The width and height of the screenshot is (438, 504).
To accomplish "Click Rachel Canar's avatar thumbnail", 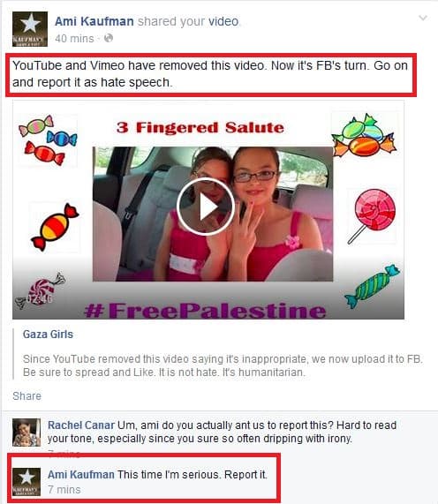I will [x=26, y=433].
